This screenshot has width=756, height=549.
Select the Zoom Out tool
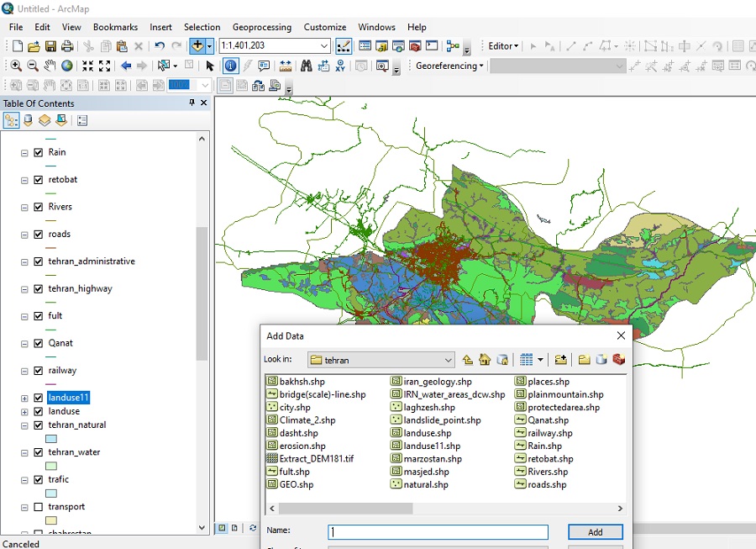tap(33, 66)
